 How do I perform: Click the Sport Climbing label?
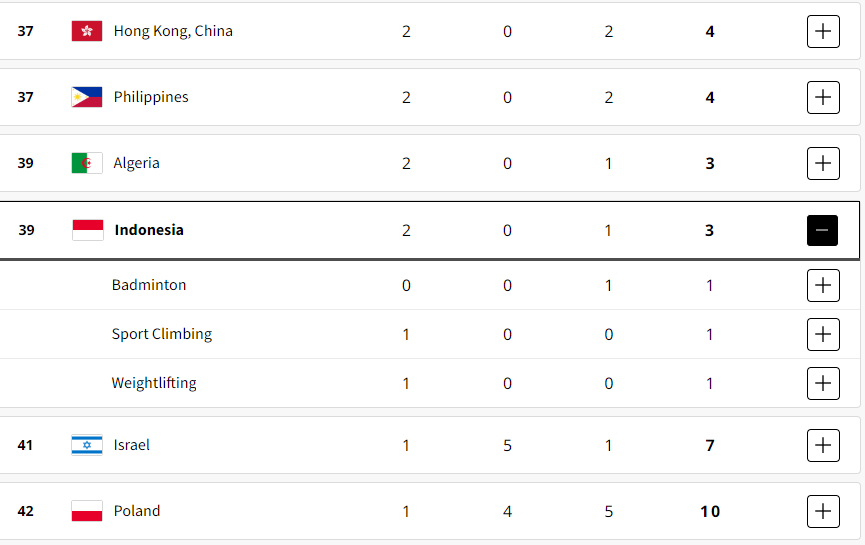point(162,334)
